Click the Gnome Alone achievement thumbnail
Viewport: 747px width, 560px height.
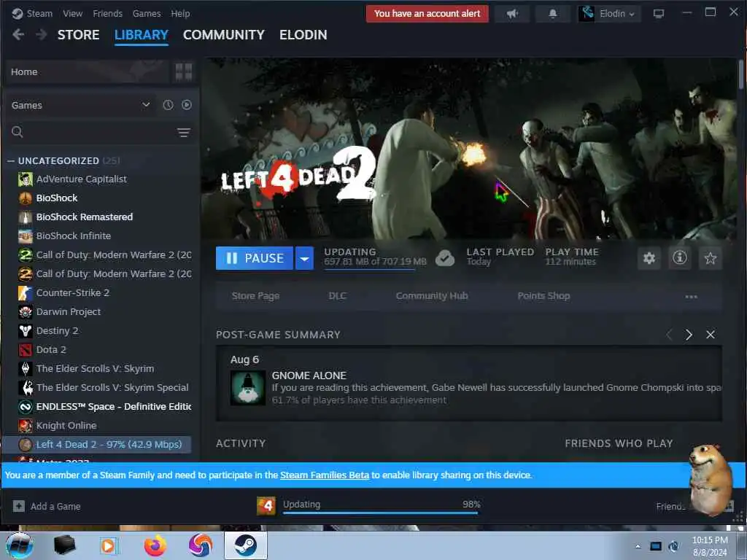pyautogui.click(x=248, y=388)
